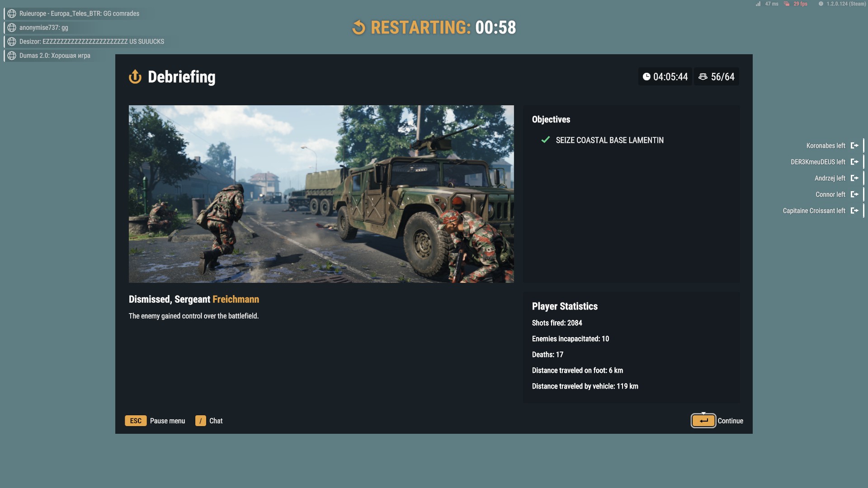Click the debriefing battlefield screenshot image

click(x=321, y=194)
